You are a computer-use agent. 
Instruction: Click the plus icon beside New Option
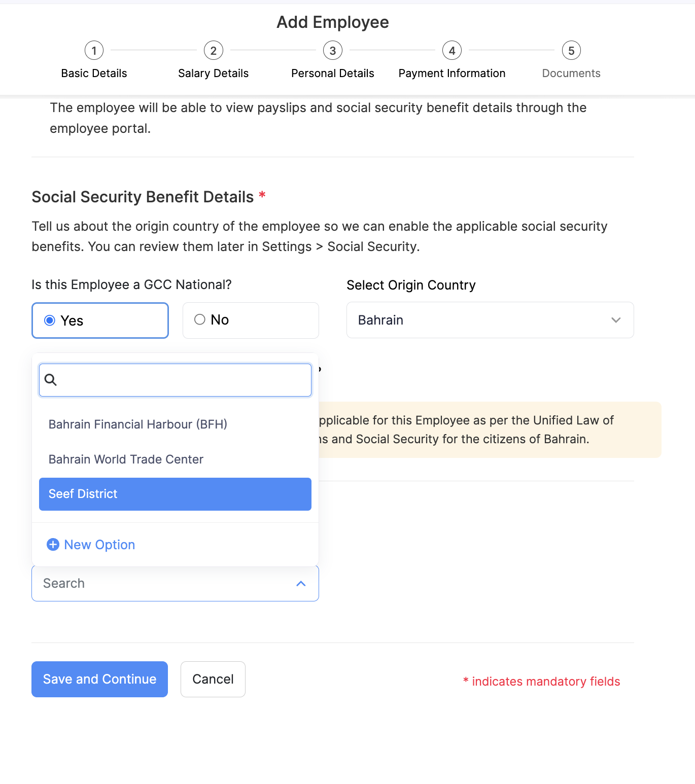coord(53,544)
